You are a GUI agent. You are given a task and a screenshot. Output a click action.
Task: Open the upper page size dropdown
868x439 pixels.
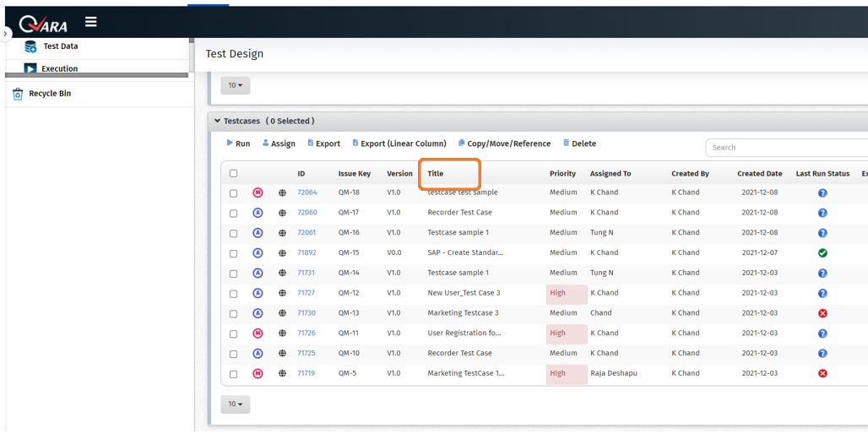point(236,85)
